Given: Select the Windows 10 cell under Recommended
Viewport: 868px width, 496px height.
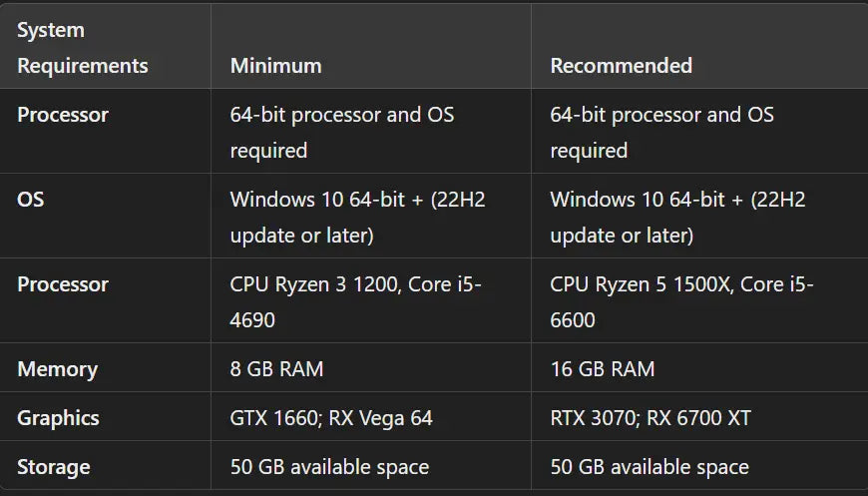Looking at the screenshot, I should tap(677, 217).
